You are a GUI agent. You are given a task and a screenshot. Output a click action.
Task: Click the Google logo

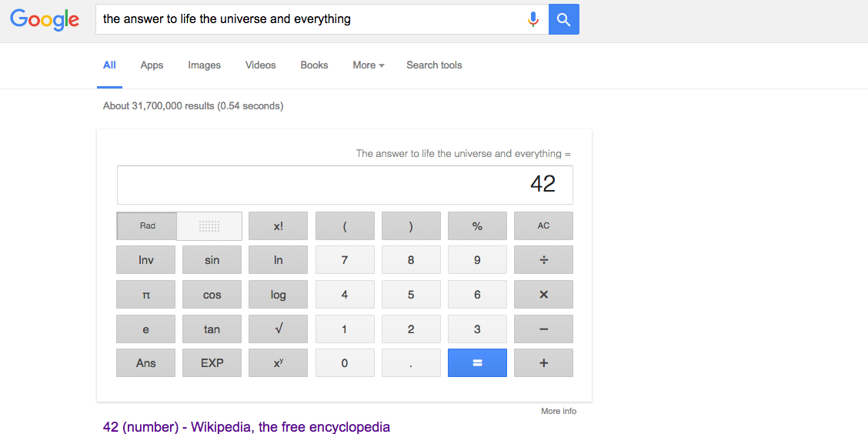pyautogui.click(x=45, y=19)
